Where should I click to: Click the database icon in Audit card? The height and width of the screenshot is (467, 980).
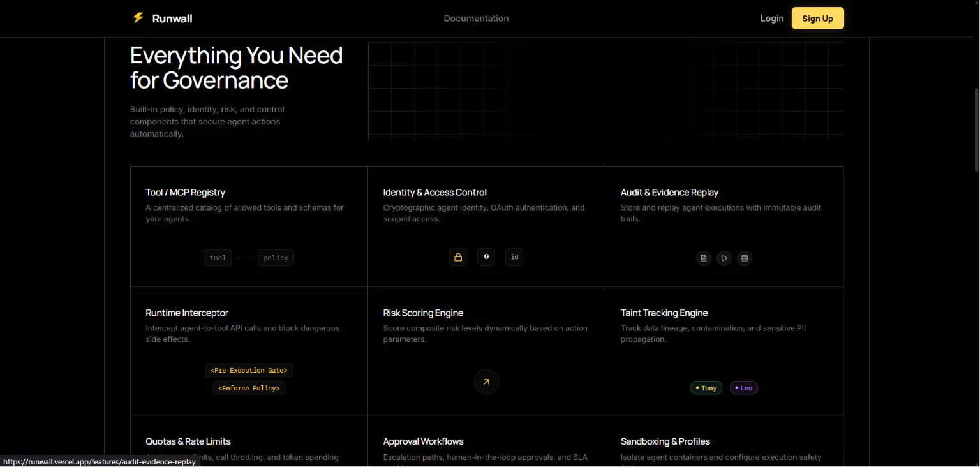pos(744,258)
